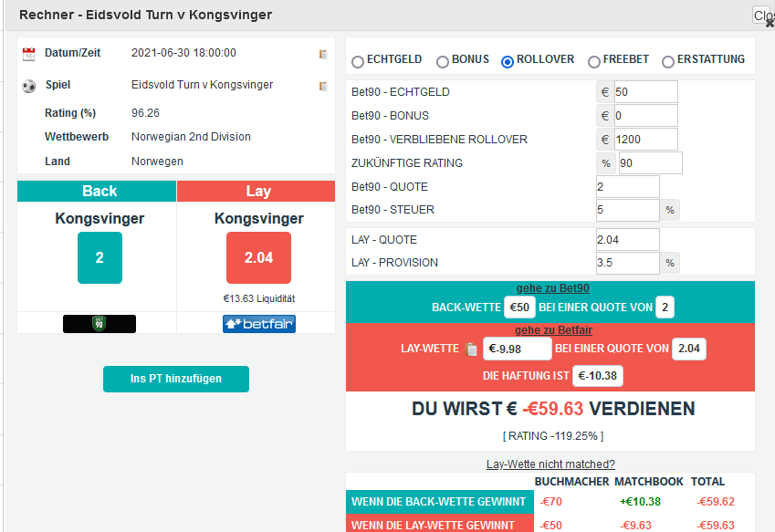This screenshot has height=532, width=775.
Task: Click the liability value €-10.38
Action: [598, 376]
